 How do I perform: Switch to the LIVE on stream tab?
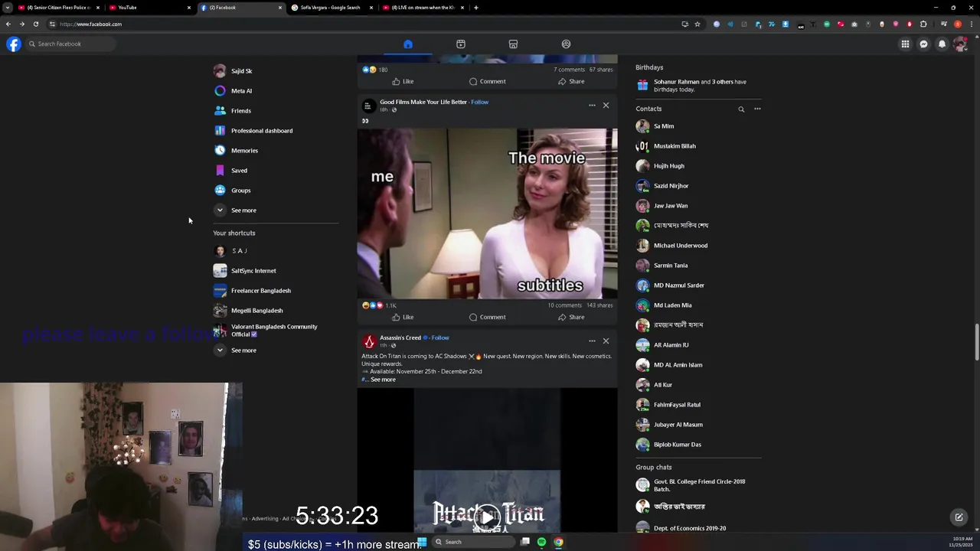[x=422, y=8]
